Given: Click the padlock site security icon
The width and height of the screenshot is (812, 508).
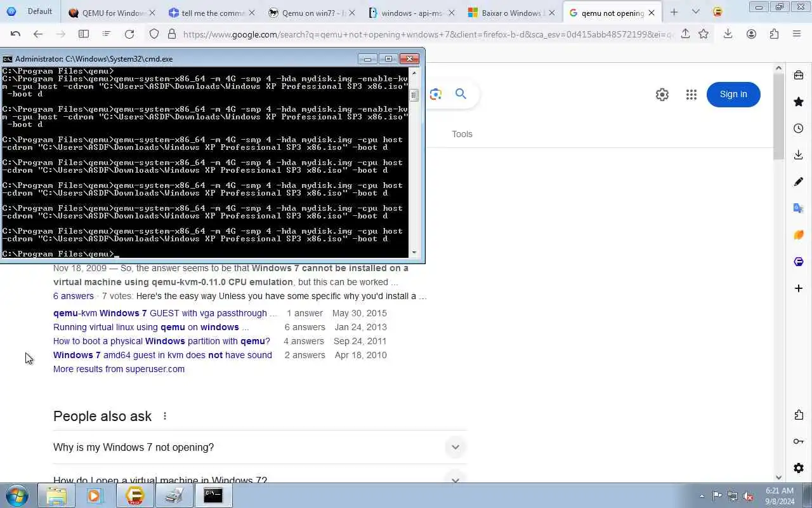Looking at the screenshot, I should [x=172, y=34].
